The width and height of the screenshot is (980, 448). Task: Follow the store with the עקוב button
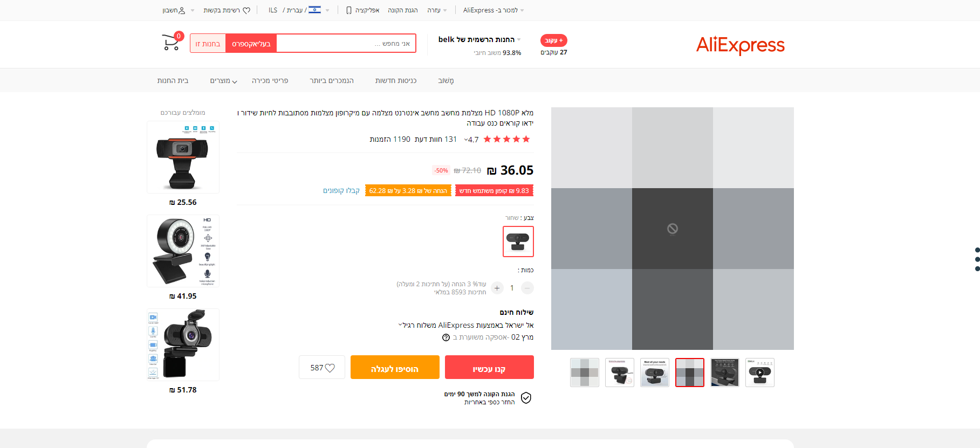pyautogui.click(x=554, y=40)
